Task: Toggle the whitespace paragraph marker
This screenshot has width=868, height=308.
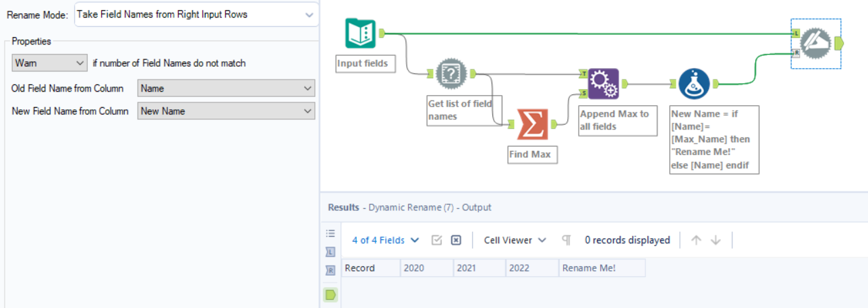Action: tap(567, 241)
